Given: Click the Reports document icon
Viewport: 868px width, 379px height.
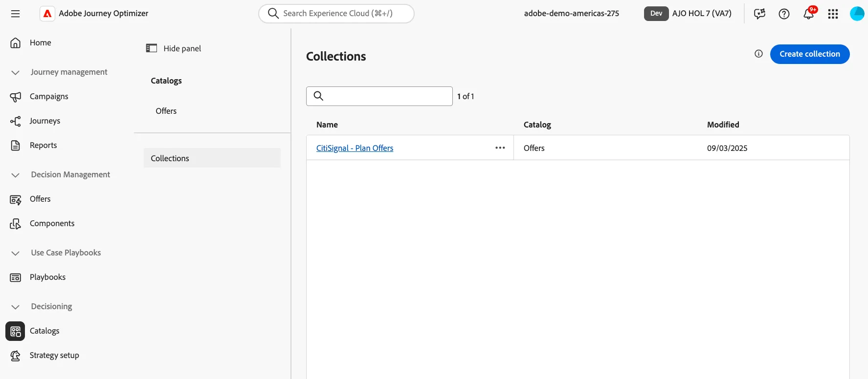Looking at the screenshot, I should click(x=16, y=146).
